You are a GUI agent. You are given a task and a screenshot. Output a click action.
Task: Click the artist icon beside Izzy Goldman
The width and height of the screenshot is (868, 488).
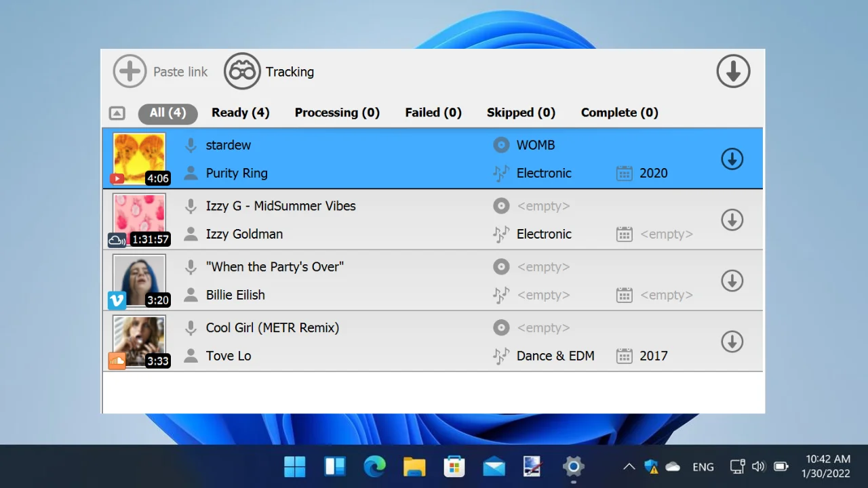coord(191,234)
